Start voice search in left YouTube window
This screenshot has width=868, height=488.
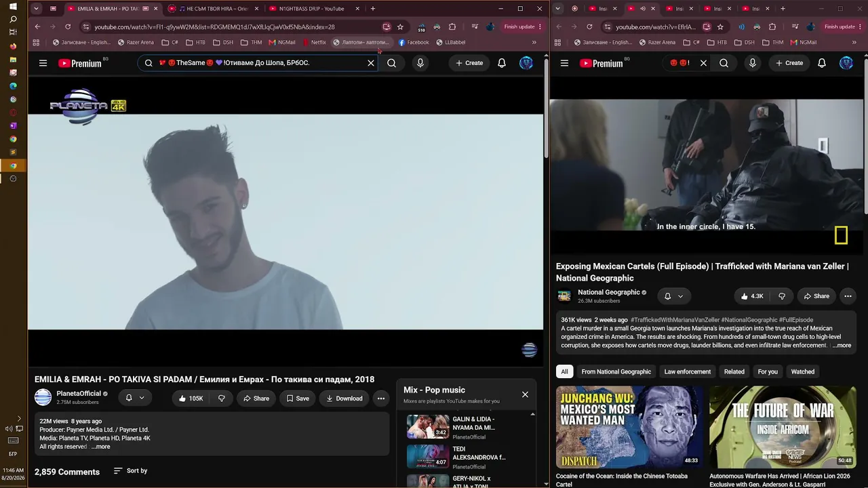point(420,63)
